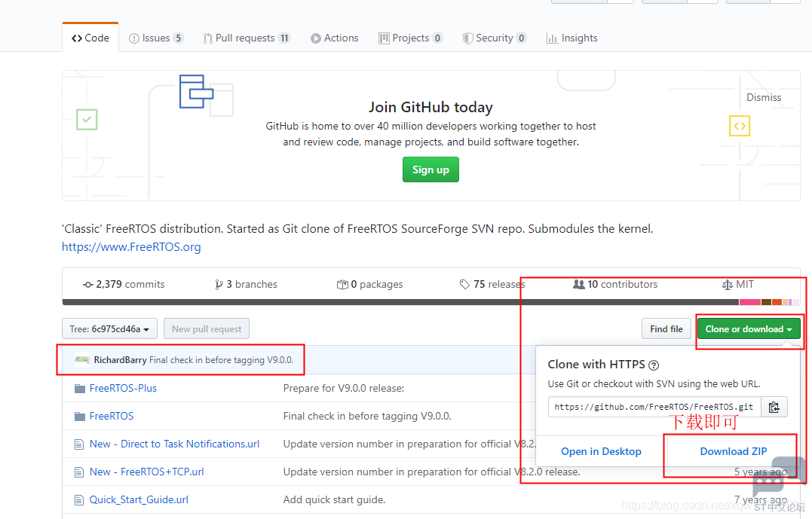
Task: View the 75 releases page
Action: pyautogui.click(x=492, y=284)
